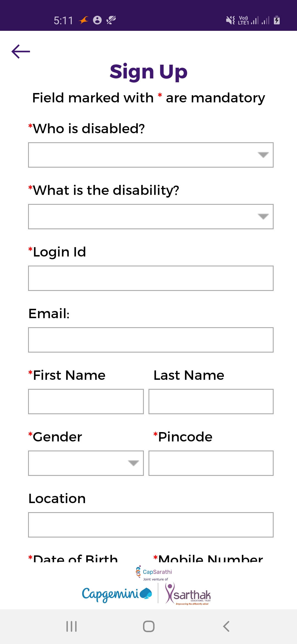Tap the Android navigation back chevron

pyautogui.click(x=226, y=626)
